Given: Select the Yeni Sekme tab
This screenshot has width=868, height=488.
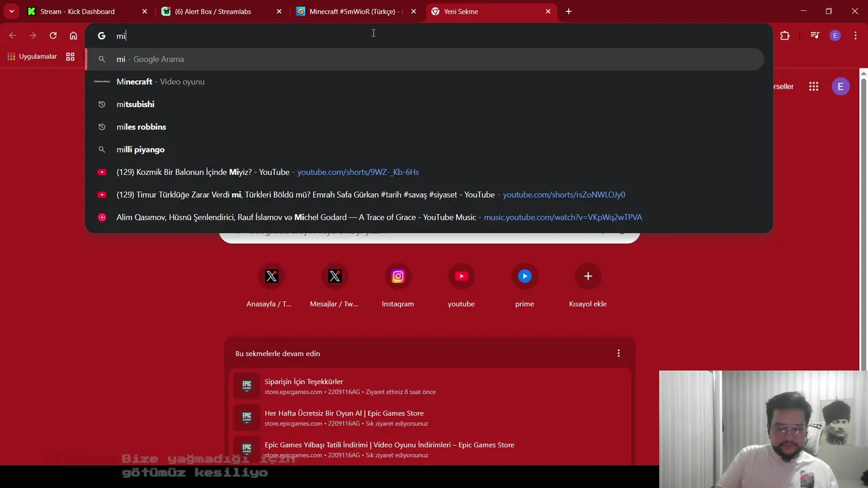Looking at the screenshot, I should coord(491,12).
